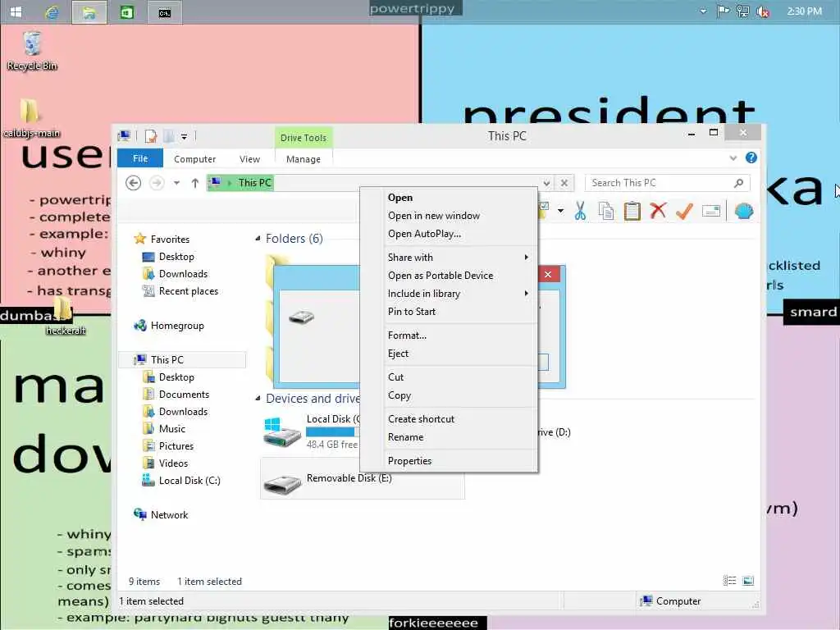Close the red X on small dialog
This screenshot has height=630, width=840.
click(x=547, y=274)
